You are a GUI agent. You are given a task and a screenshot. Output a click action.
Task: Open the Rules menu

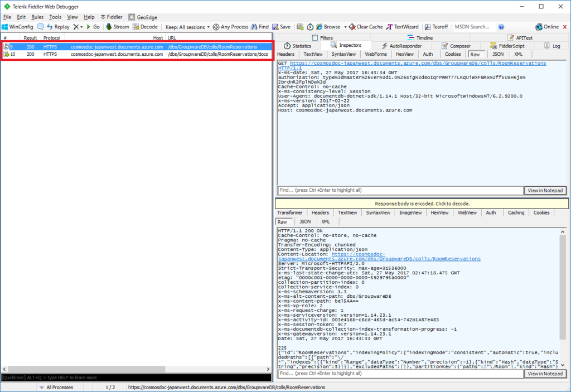pos(37,17)
